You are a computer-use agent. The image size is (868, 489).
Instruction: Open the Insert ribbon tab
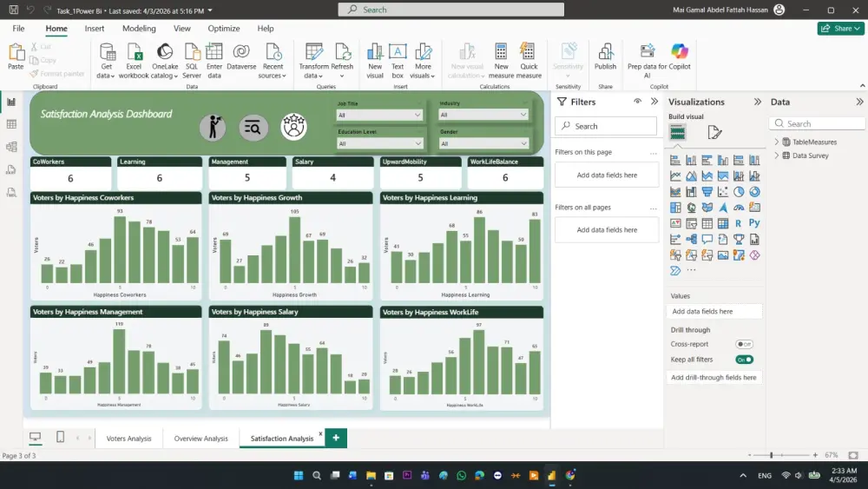(x=94, y=29)
